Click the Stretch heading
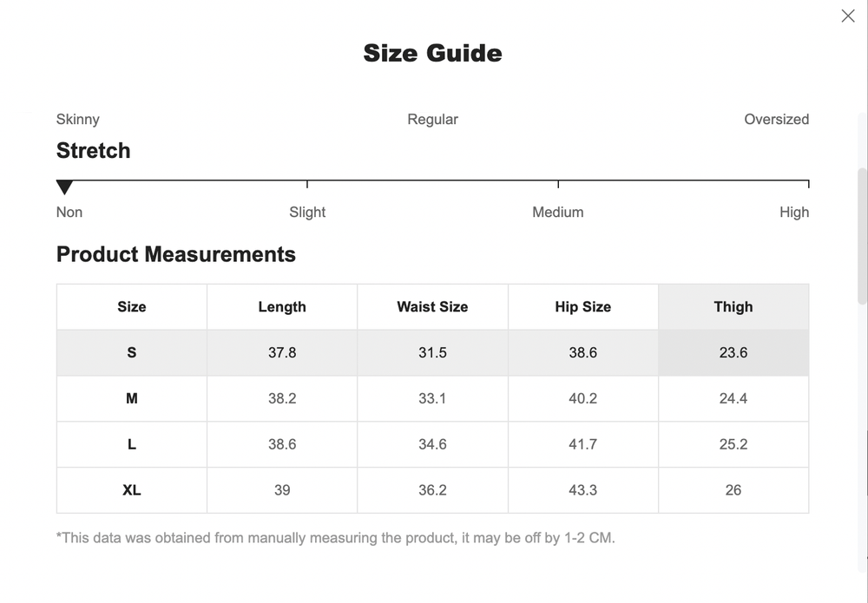868x603 pixels. pos(93,150)
